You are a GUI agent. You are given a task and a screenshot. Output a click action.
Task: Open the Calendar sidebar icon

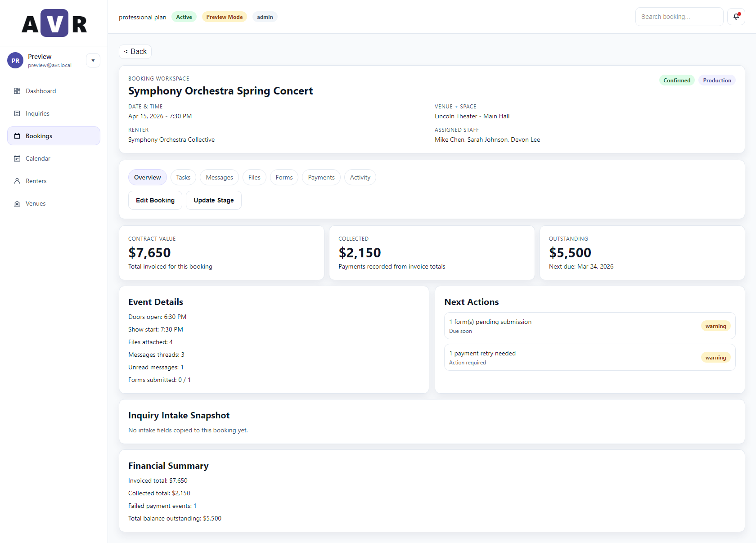[x=17, y=158]
